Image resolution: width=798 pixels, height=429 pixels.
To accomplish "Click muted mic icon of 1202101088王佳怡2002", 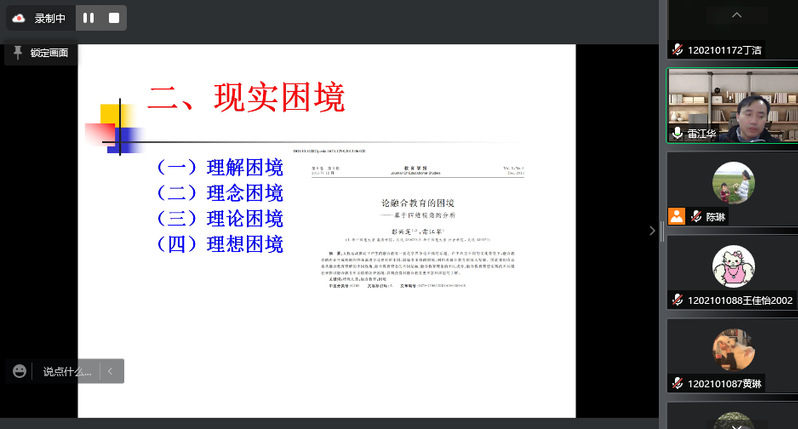I will click(677, 300).
